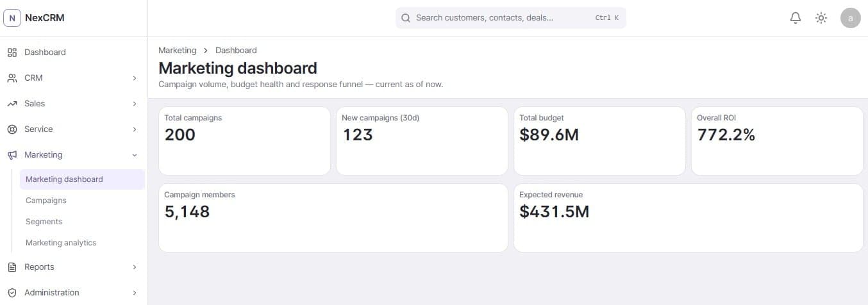Expand the Reports section chevron

click(135, 267)
